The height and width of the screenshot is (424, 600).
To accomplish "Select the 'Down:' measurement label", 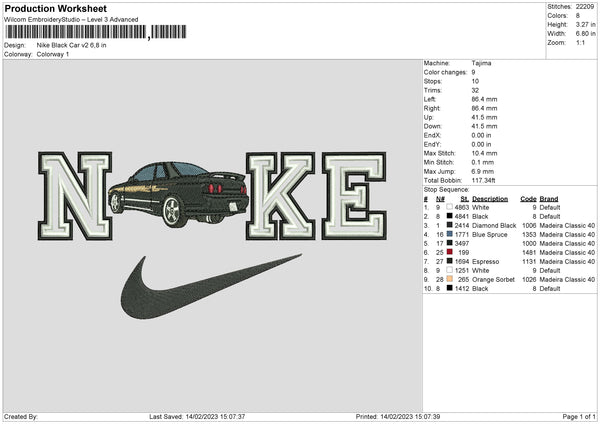I will [x=432, y=126].
